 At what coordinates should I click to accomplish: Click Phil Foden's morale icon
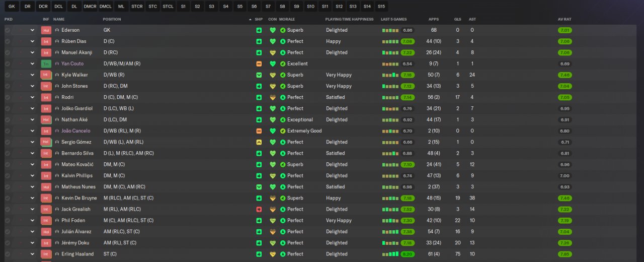(x=283, y=221)
